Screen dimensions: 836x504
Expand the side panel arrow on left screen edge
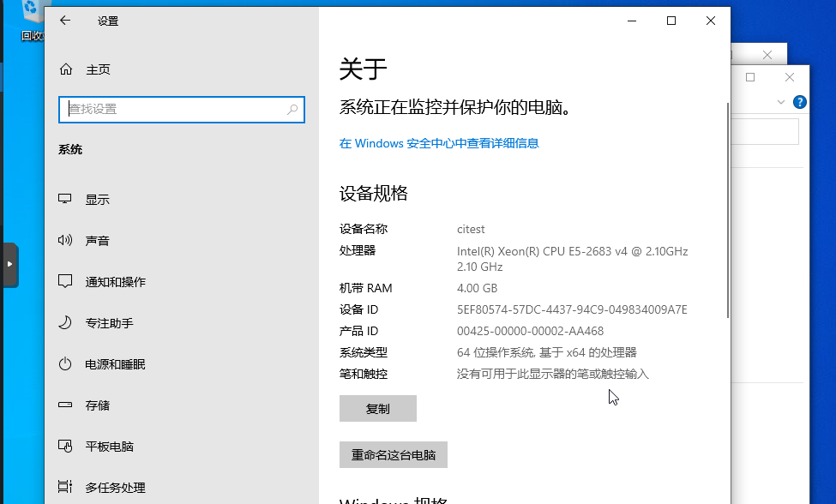[x=9, y=265]
